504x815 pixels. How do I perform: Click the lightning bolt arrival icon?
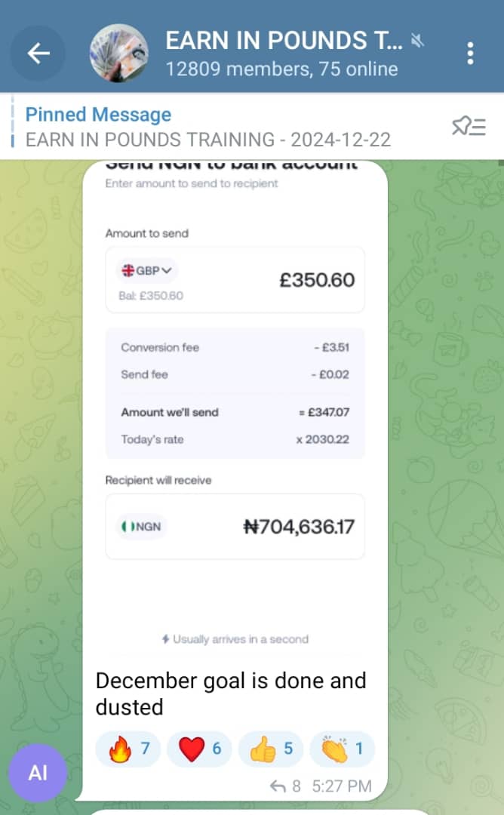point(165,639)
